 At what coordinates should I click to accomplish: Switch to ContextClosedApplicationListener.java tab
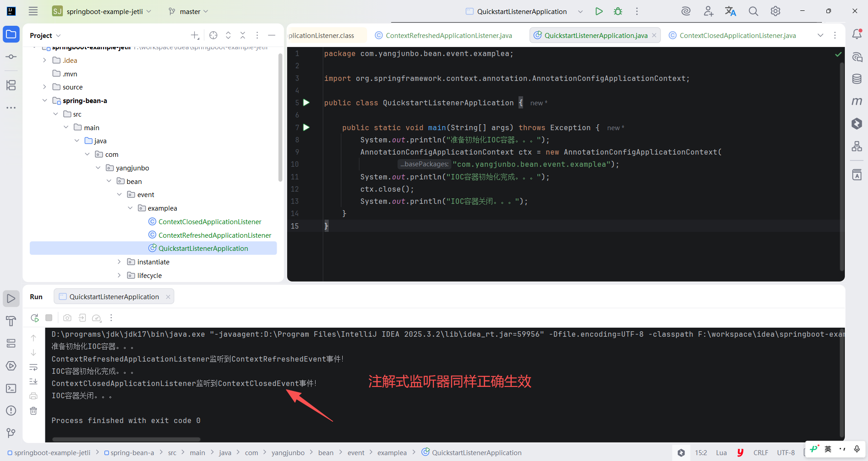coord(732,35)
